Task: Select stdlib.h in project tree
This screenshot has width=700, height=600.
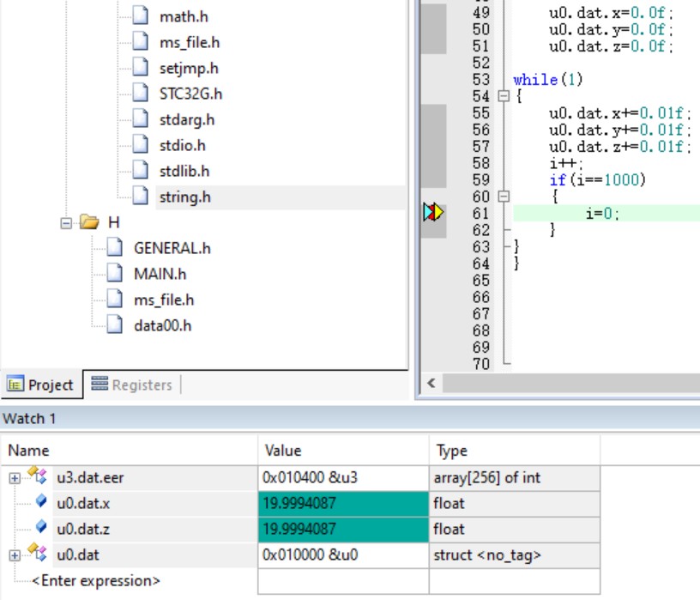Action: pyautogui.click(x=184, y=171)
